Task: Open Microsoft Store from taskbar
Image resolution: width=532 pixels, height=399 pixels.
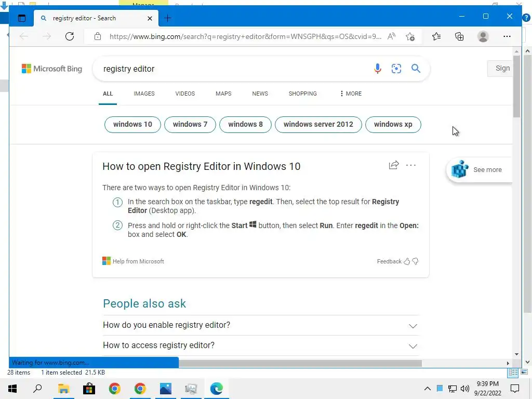Action: [89, 389]
